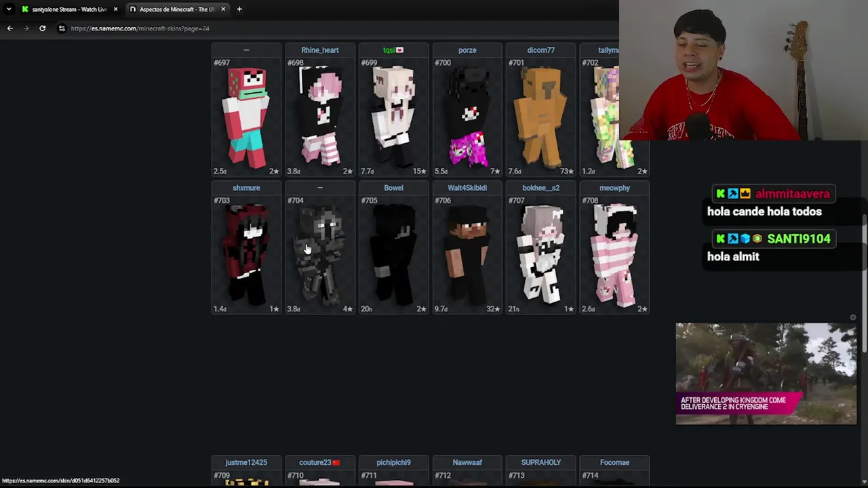Screen dimensions: 868x488
Task: Click the namemc.com address bar
Action: 140,28
